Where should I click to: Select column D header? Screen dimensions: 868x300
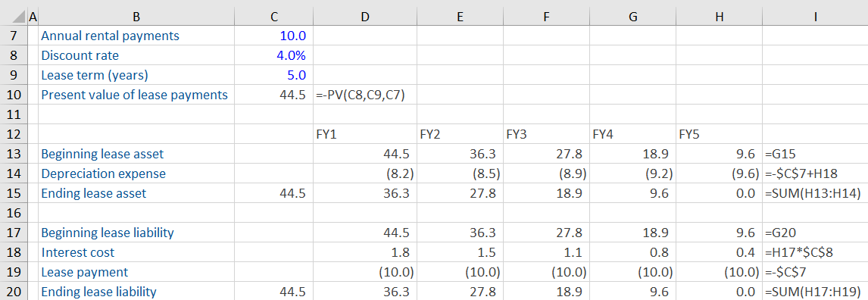[x=364, y=17]
